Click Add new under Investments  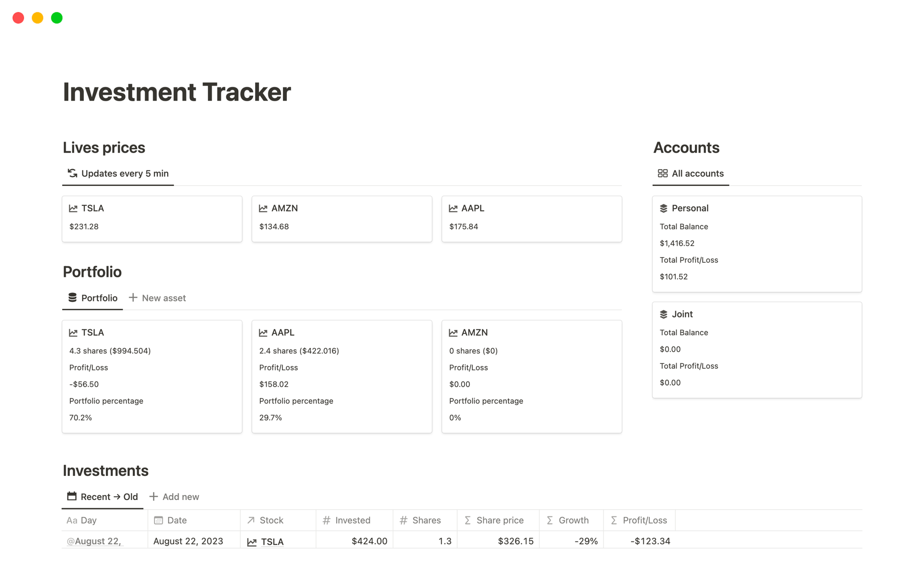pos(180,497)
